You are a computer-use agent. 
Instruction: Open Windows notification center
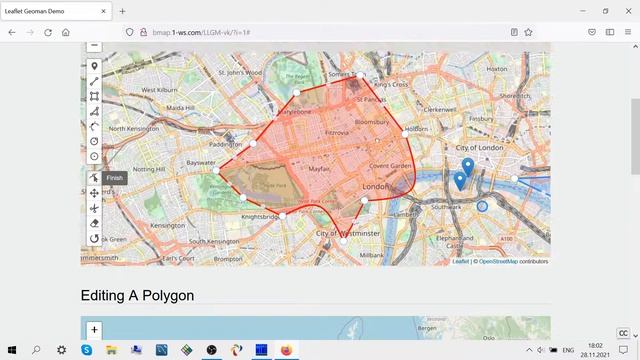click(x=623, y=350)
